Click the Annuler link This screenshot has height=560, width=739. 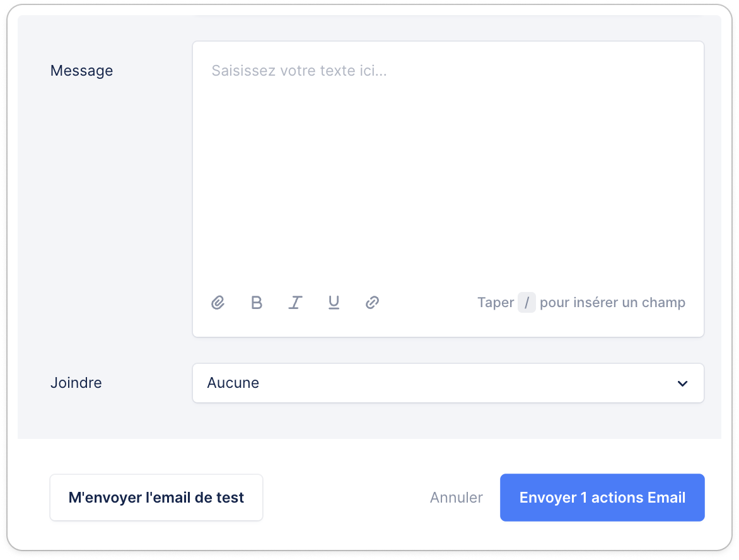(457, 498)
